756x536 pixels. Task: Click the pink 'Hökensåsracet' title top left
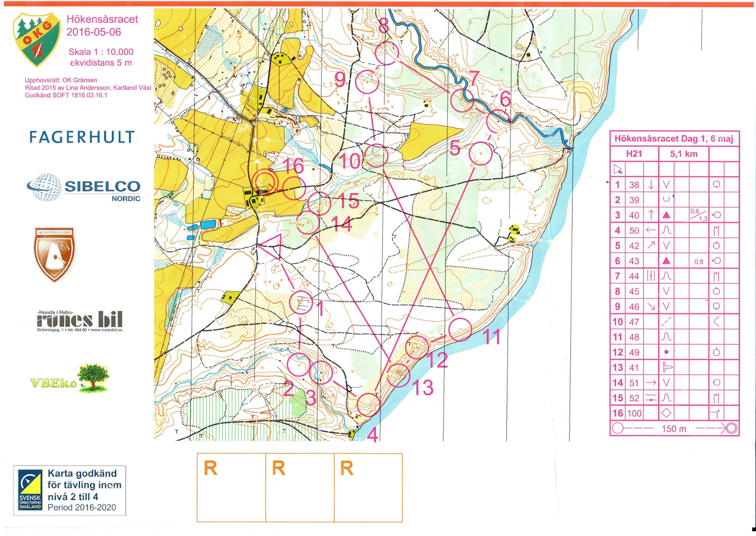[102, 19]
